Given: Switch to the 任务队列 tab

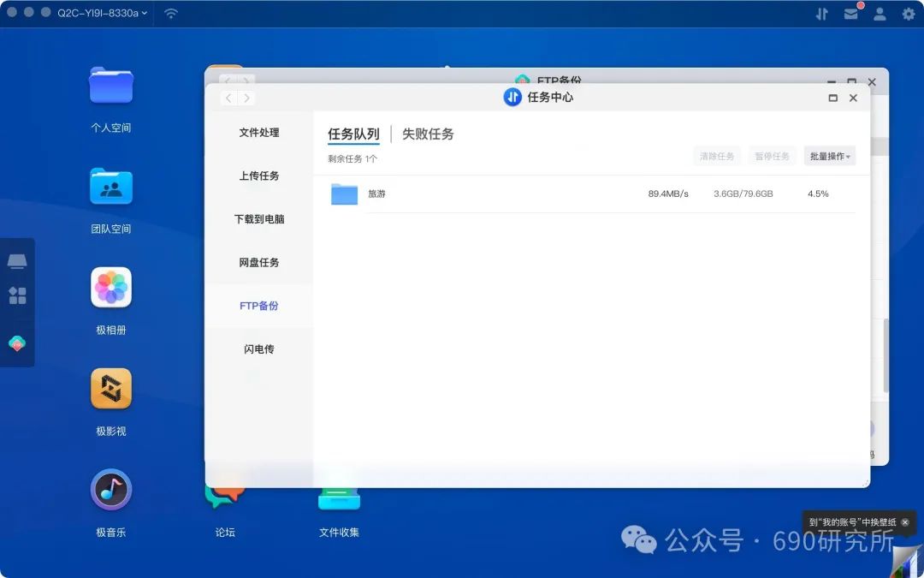Looking at the screenshot, I should [x=353, y=134].
